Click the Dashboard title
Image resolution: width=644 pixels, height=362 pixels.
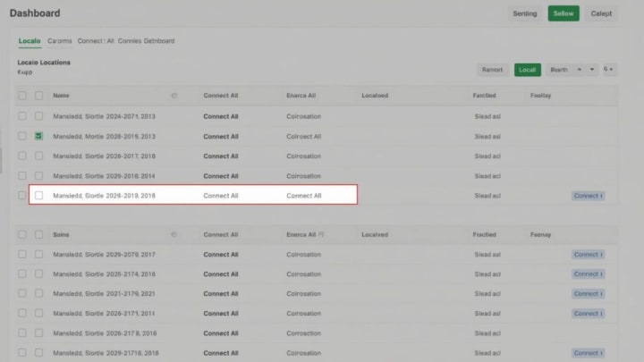(x=35, y=13)
